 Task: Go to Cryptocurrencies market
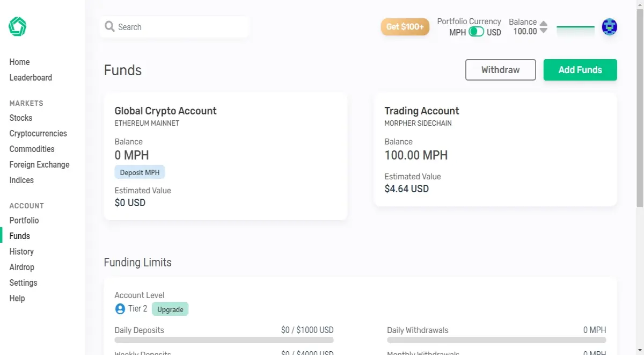[x=38, y=134]
